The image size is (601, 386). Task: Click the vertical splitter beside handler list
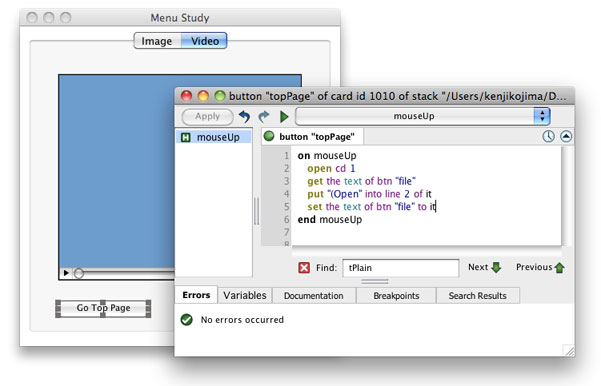256,211
